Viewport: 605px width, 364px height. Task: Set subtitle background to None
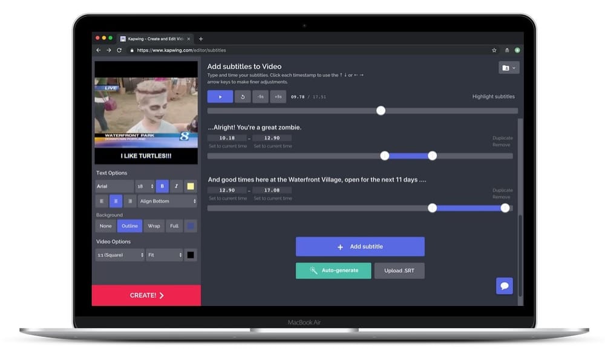[x=105, y=226]
